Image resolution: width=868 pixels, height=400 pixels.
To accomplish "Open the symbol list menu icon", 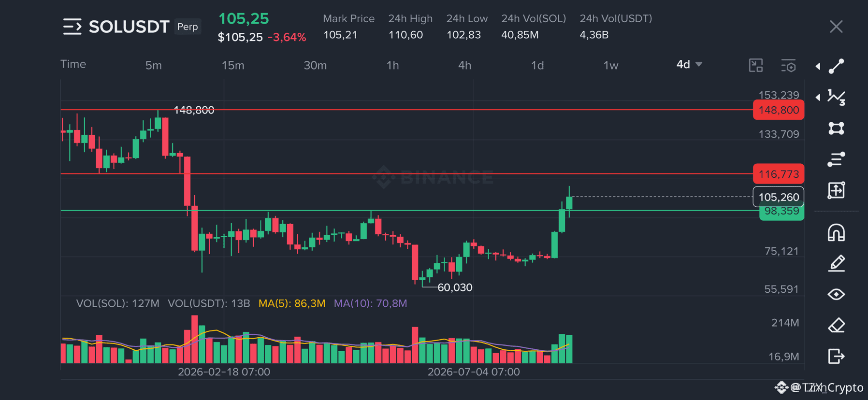I will 72,27.
